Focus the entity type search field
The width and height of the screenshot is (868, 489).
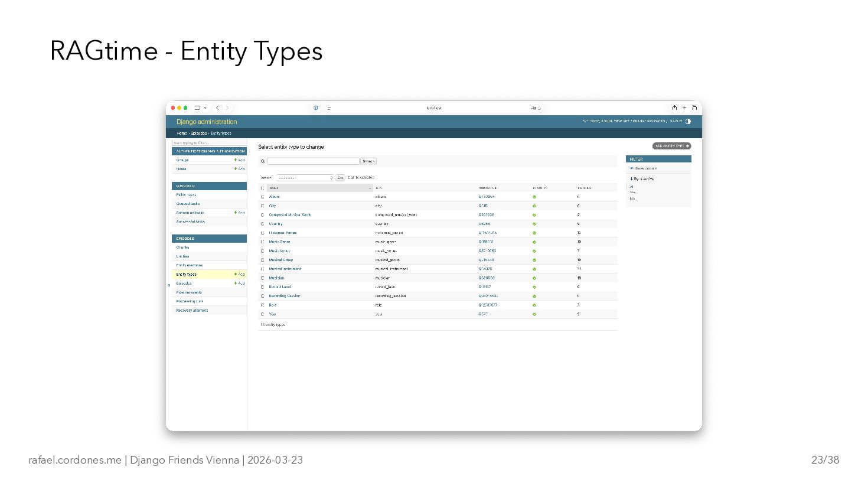click(x=313, y=161)
